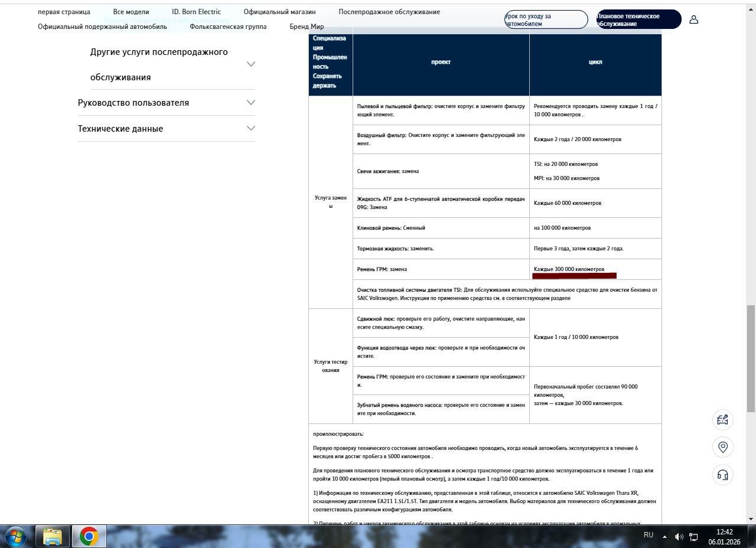Open the dealer location pin icon
The width and height of the screenshot is (756, 548).
(723, 447)
